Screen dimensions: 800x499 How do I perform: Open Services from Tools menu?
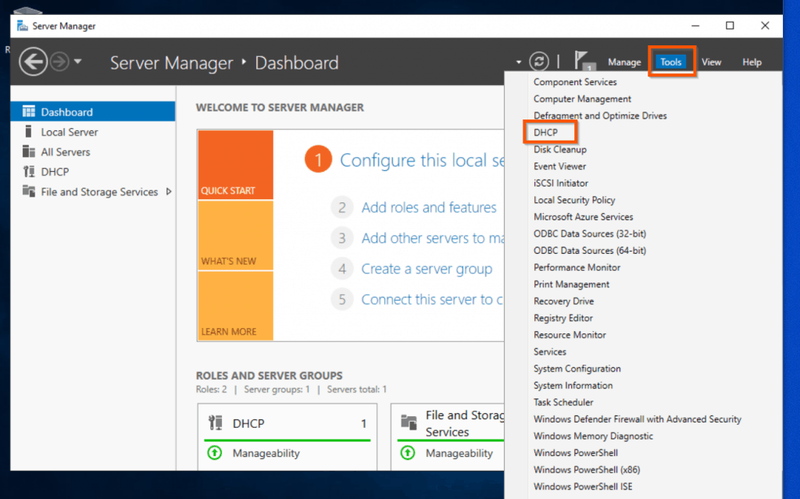[549, 351]
